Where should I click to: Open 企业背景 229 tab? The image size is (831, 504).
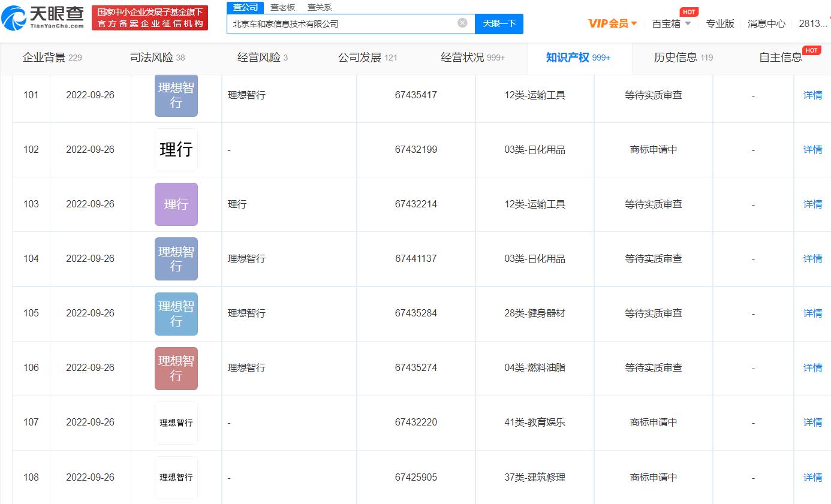click(52, 58)
